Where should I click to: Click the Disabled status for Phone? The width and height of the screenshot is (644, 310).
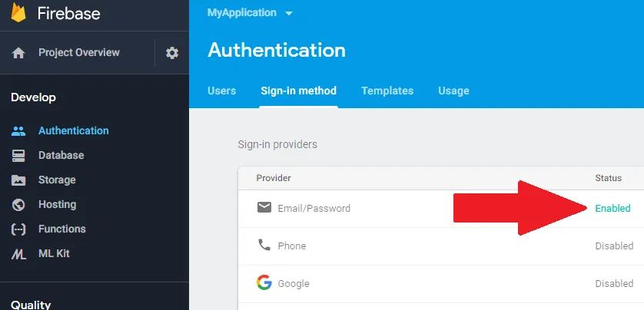pos(614,246)
